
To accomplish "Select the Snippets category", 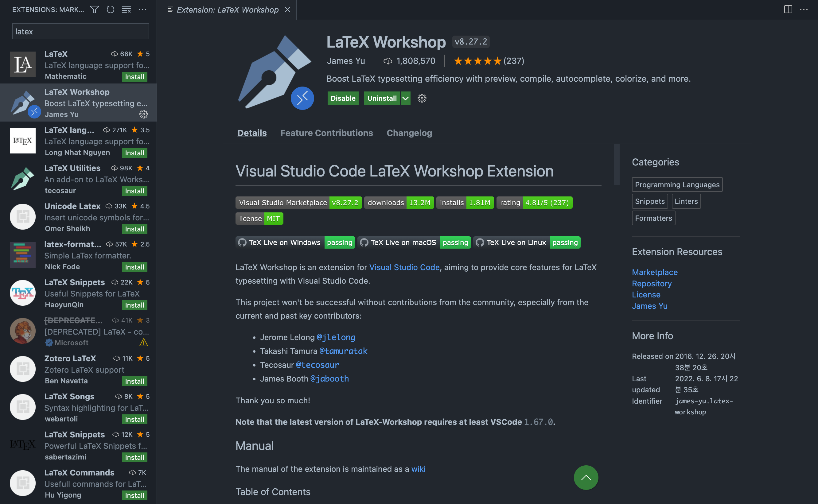I will [650, 201].
